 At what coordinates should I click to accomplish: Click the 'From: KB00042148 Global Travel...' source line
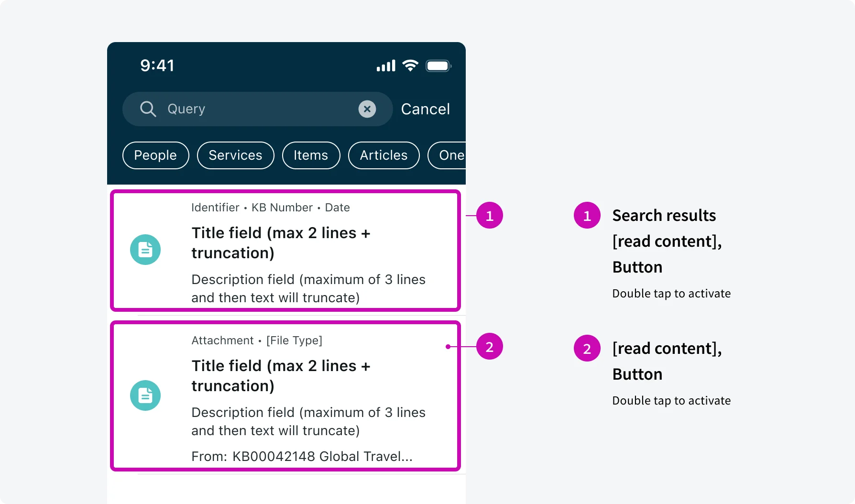click(302, 456)
